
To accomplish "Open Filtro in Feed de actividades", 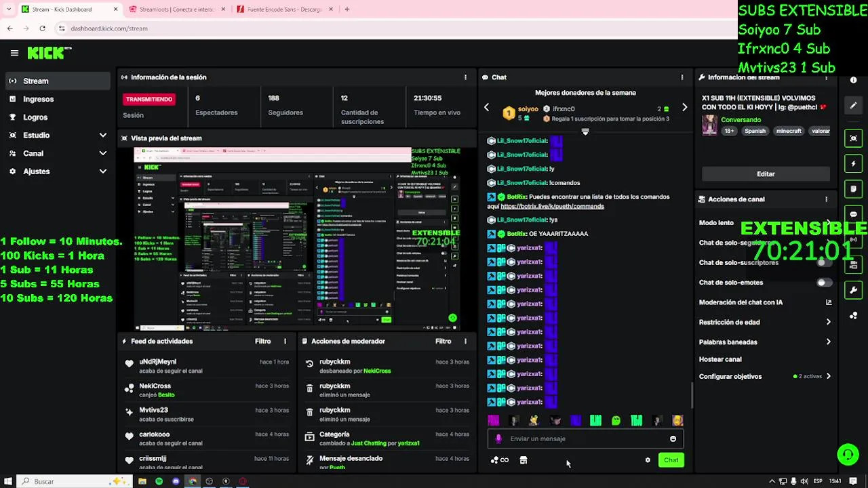I will click(x=262, y=342).
